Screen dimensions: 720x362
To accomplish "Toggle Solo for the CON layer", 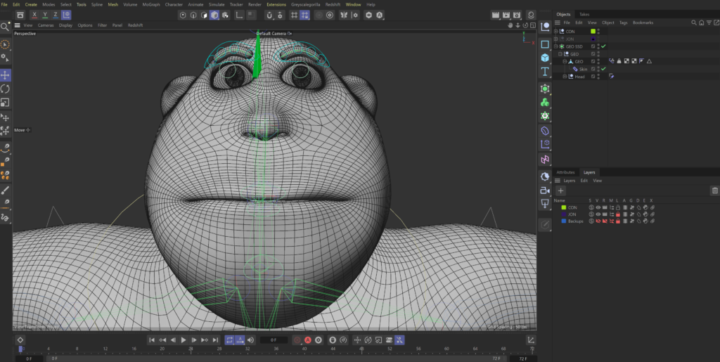I will point(591,208).
